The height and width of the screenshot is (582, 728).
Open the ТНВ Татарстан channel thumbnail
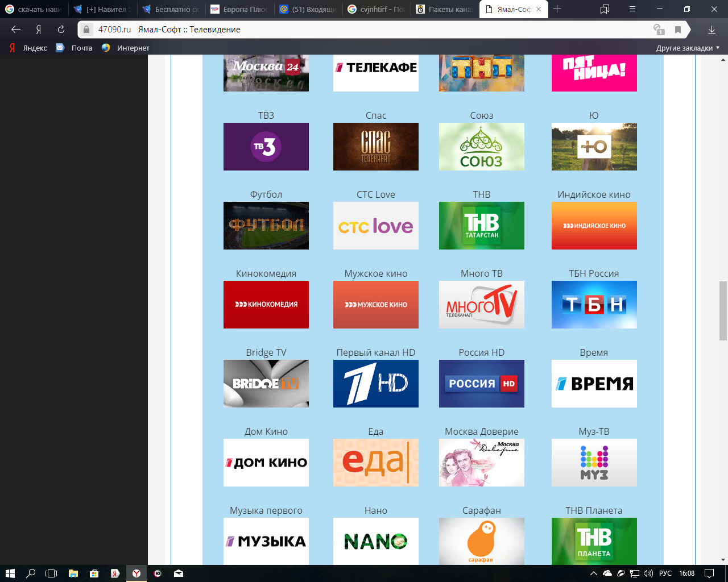(x=482, y=226)
